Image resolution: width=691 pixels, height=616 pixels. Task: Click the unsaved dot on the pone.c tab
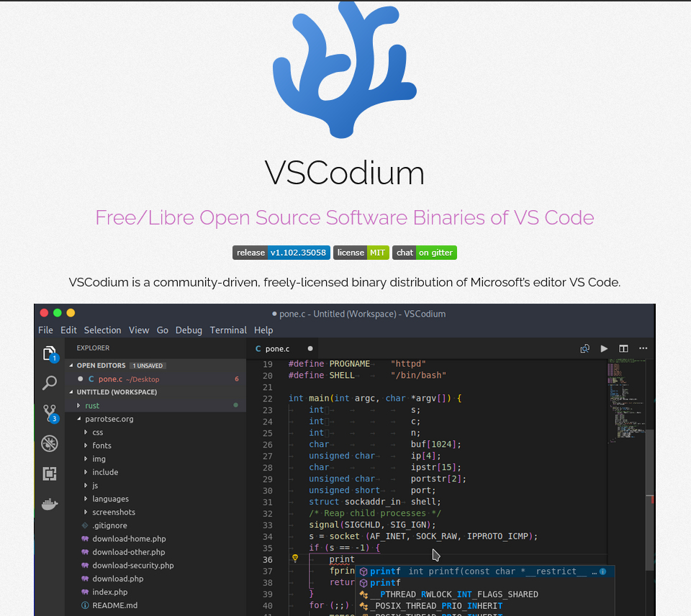pos(310,348)
